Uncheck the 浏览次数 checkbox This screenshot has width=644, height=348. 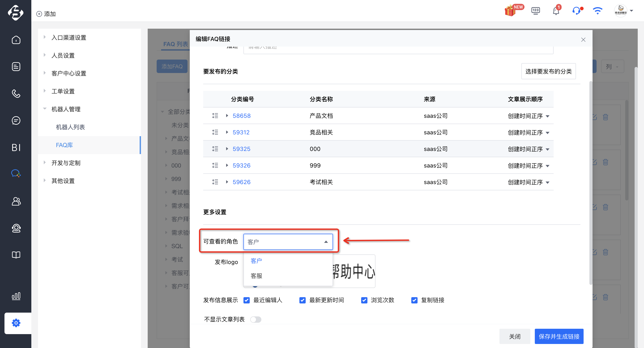(x=364, y=300)
